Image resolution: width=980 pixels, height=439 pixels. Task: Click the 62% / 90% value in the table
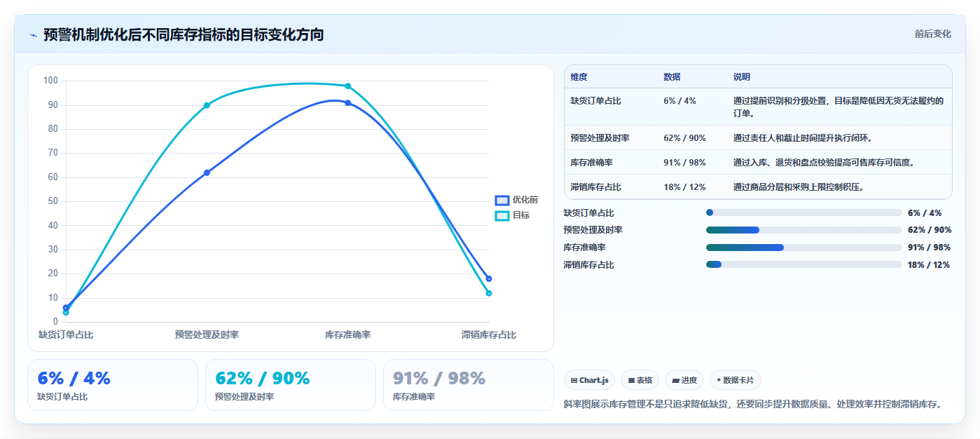click(x=684, y=138)
